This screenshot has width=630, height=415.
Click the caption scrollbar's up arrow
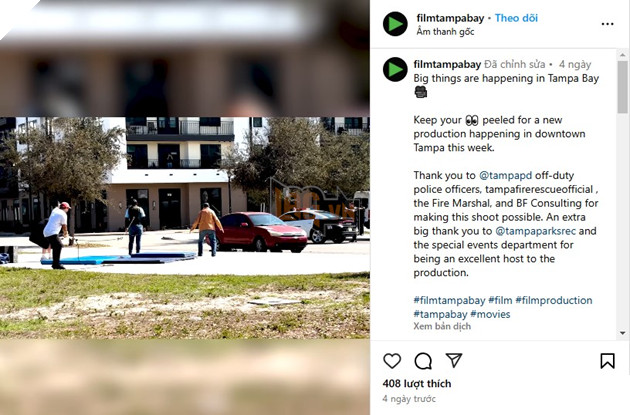click(622, 54)
